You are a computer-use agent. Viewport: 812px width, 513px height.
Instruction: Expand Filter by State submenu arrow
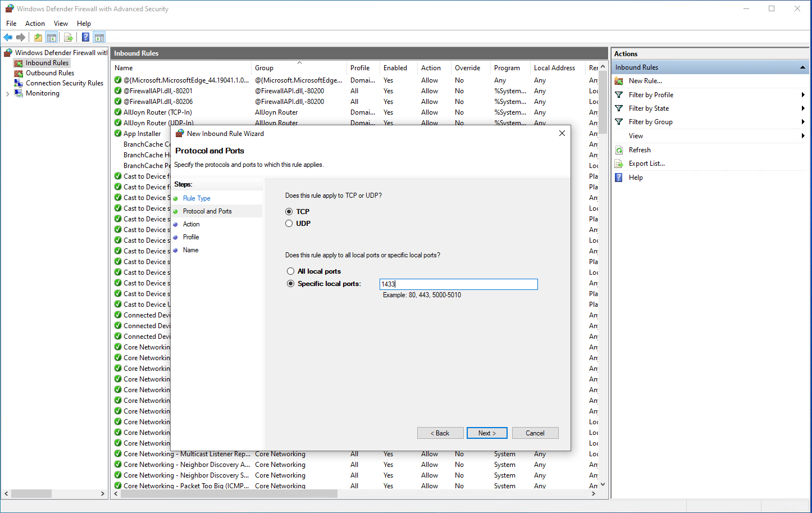tap(803, 108)
